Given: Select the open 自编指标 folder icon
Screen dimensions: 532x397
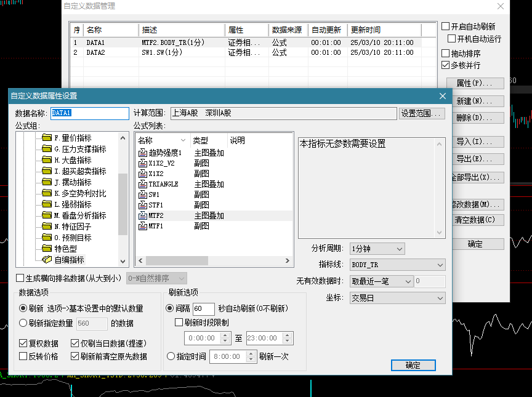Looking at the screenshot, I should (47, 260).
